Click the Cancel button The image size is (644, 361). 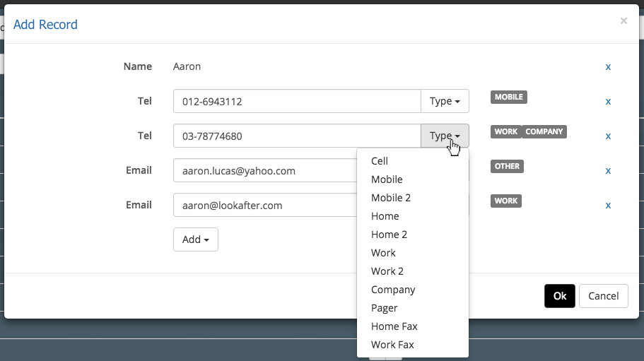pyautogui.click(x=603, y=296)
